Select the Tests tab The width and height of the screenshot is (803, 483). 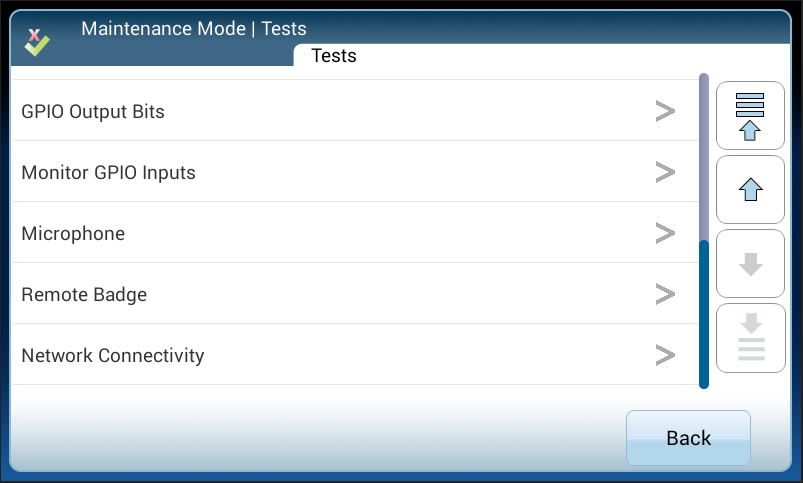(x=334, y=56)
